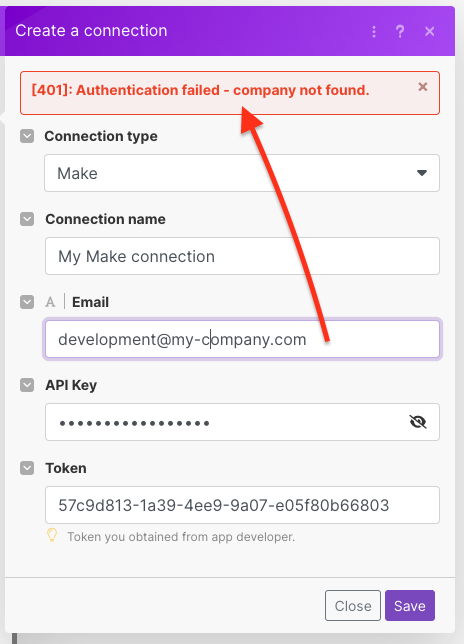Toggle the chevron box next to Token
This screenshot has height=644, width=464.
(x=27, y=468)
